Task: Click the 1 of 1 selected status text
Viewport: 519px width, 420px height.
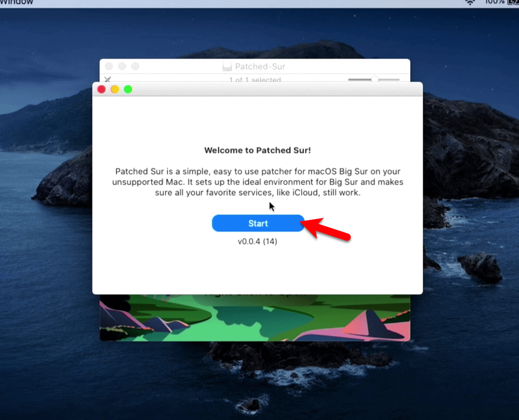Action: 255,80
